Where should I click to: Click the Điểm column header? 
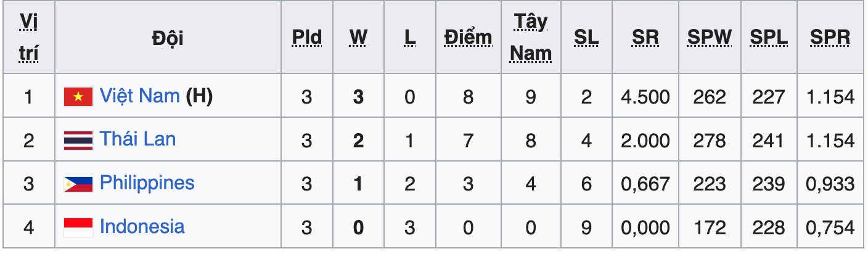pyautogui.click(x=468, y=38)
